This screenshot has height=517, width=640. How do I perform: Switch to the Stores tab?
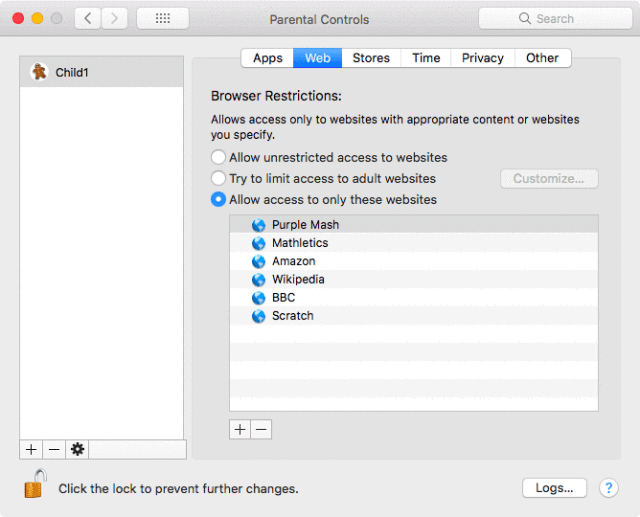tap(371, 58)
